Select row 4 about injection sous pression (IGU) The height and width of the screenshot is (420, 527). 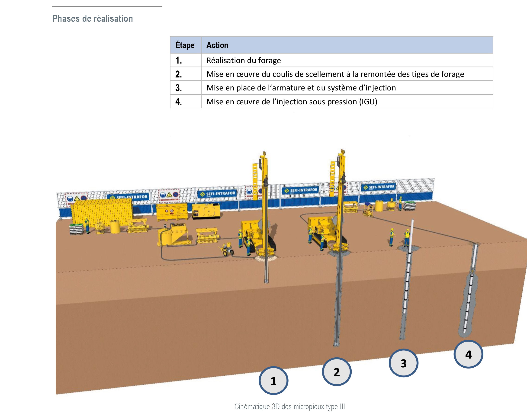(292, 101)
